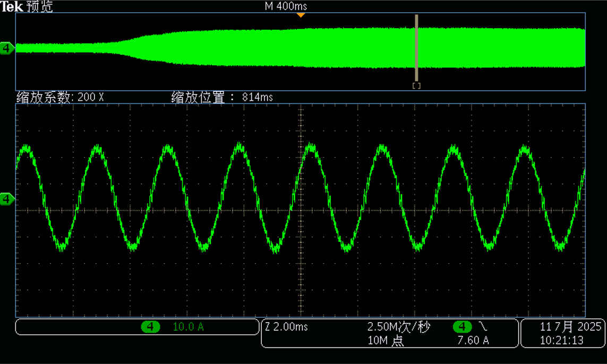
Task: Select channel 4 marker in overview window
Action: point(7,49)
